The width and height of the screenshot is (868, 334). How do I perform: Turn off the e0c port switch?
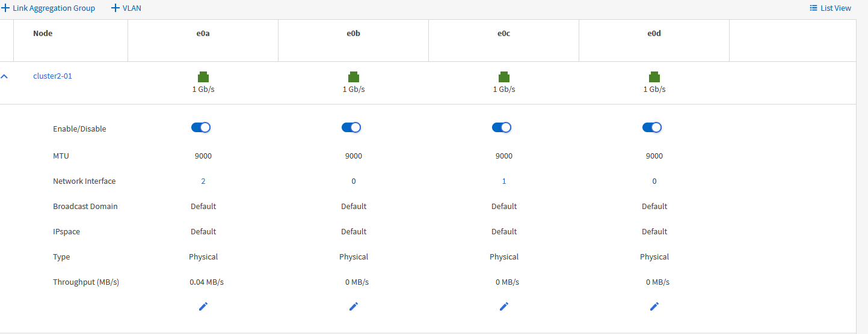coord(502,127)
